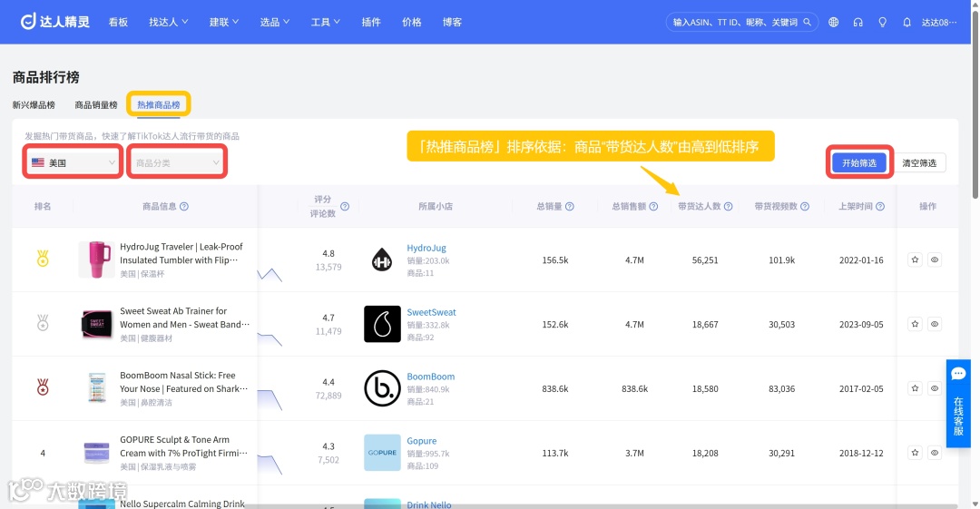
Task: Open the language globe icon
Action: (x=833, y=22)
